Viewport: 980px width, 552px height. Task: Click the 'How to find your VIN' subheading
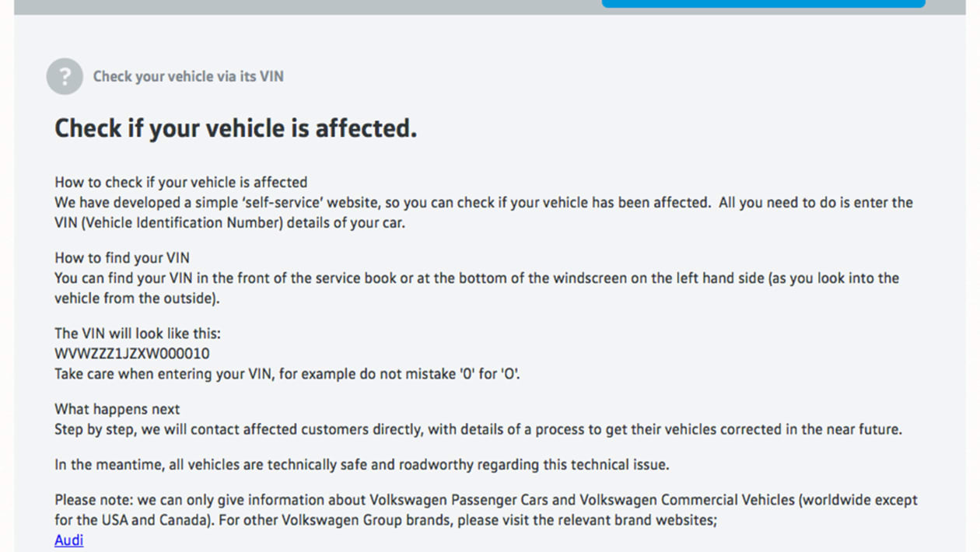(122, 258)
